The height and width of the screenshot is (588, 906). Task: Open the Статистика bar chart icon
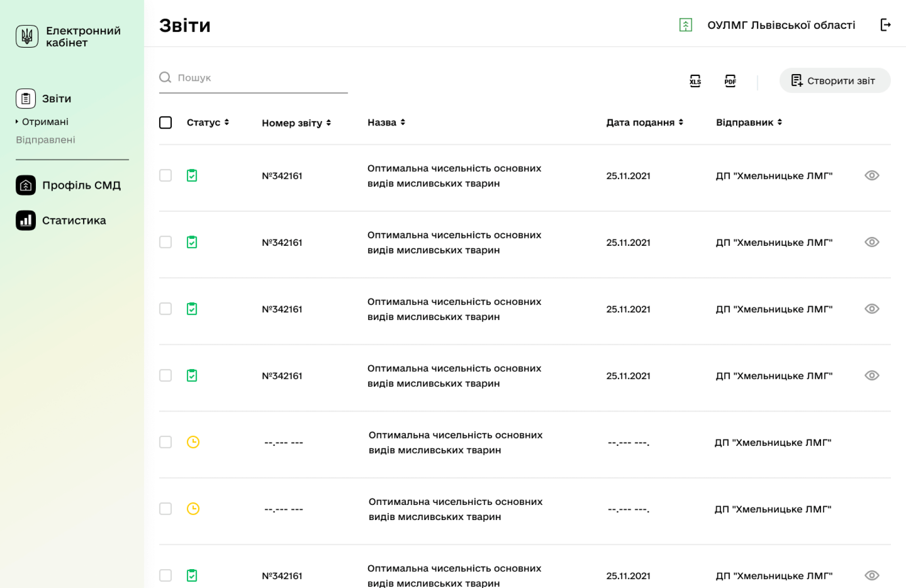26,220
